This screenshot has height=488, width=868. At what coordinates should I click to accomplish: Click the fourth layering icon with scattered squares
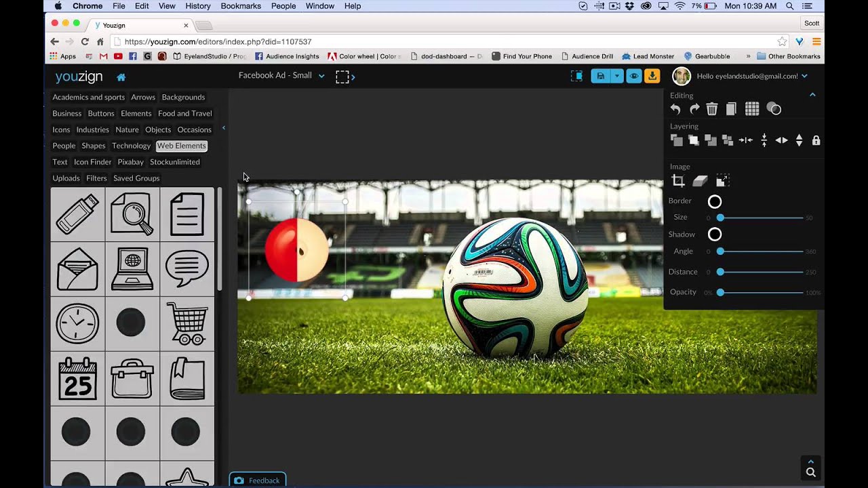click(x=728, y=140)
